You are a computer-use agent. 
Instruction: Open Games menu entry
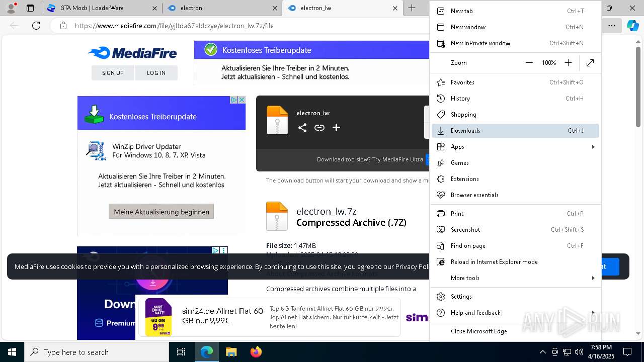[x=515, y=163]
